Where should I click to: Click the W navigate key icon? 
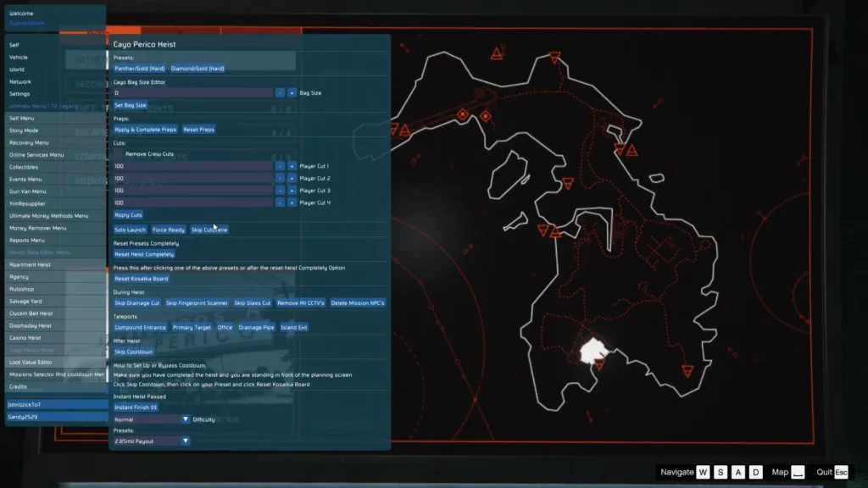pos(703,472)
